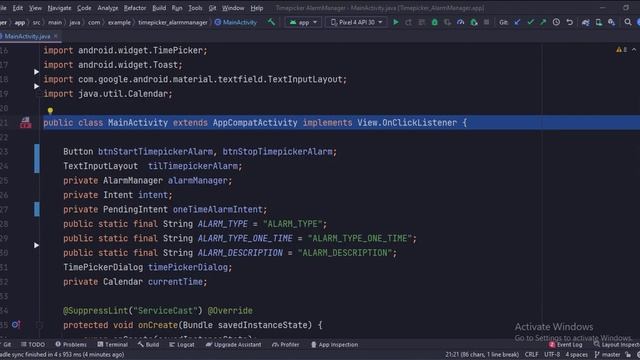The image size is (640, 360).
Task: Click the example breadcrumb
Action: (119, 22)
